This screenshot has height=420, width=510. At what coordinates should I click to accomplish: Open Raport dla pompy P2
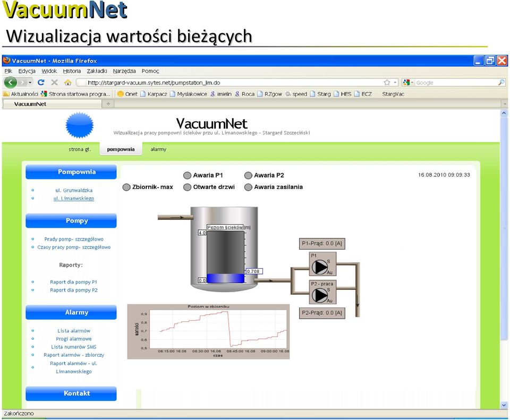[x=73, y=290]
